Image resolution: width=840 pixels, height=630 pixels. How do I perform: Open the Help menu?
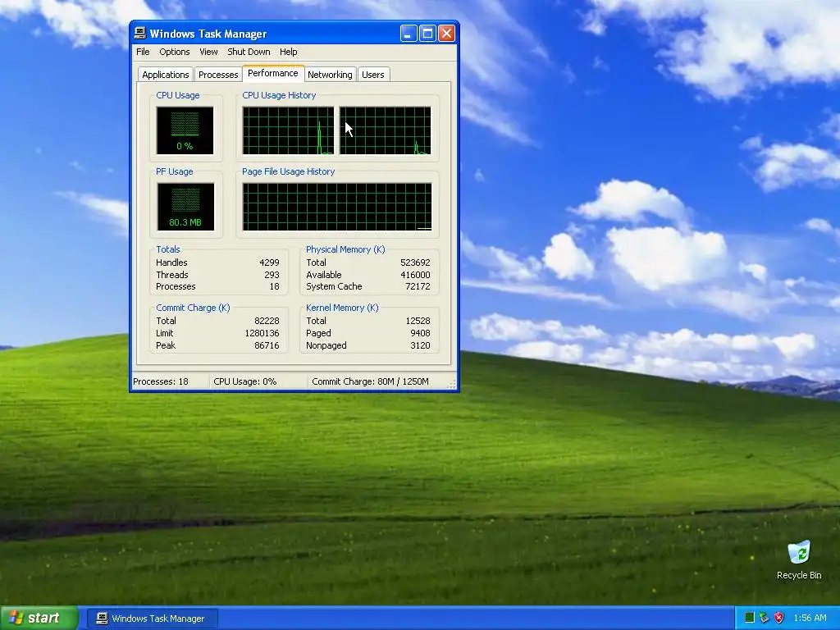[288, 52]
